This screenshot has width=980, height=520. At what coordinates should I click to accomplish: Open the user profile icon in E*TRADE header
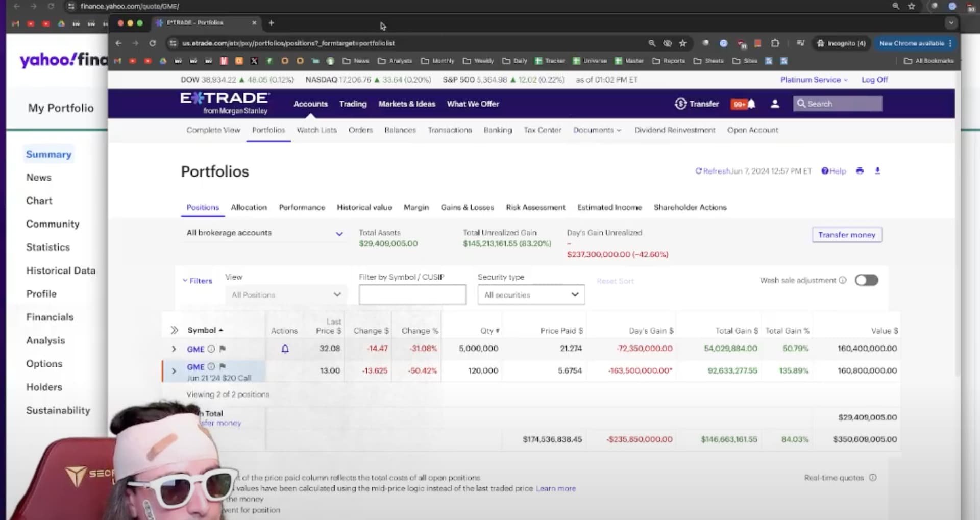(775, 104)
